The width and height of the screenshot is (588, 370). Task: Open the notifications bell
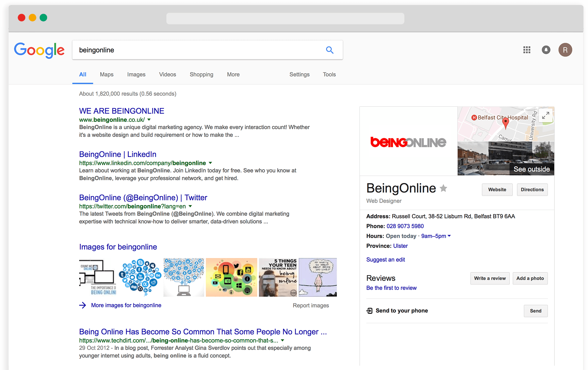tap(546, 50)
